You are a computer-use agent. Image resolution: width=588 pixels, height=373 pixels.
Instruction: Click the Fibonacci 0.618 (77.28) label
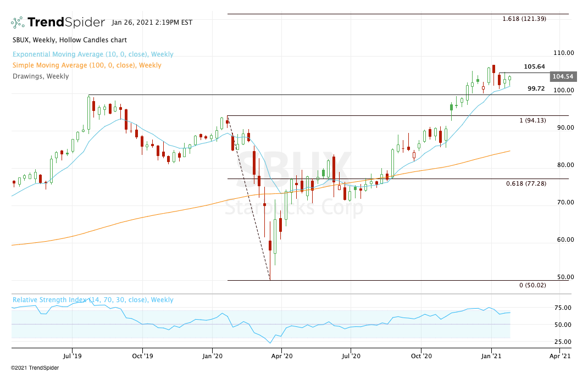[526, 183]
